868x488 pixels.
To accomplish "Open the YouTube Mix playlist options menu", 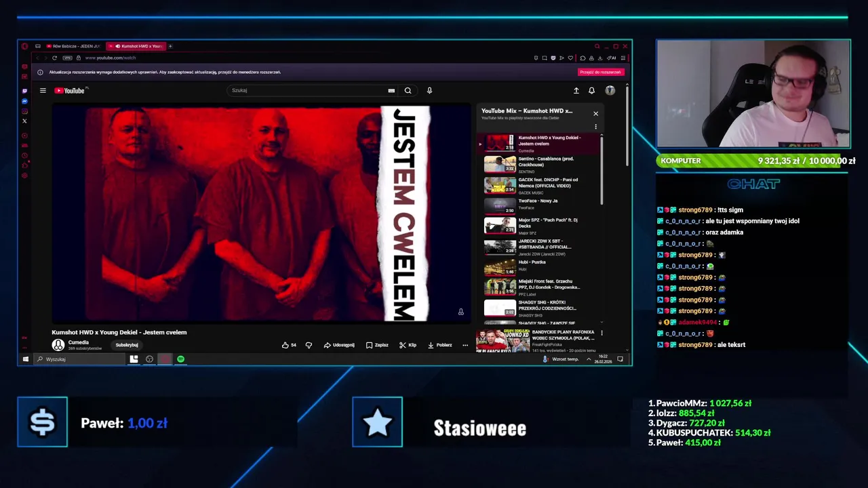I will coord(595,127).
